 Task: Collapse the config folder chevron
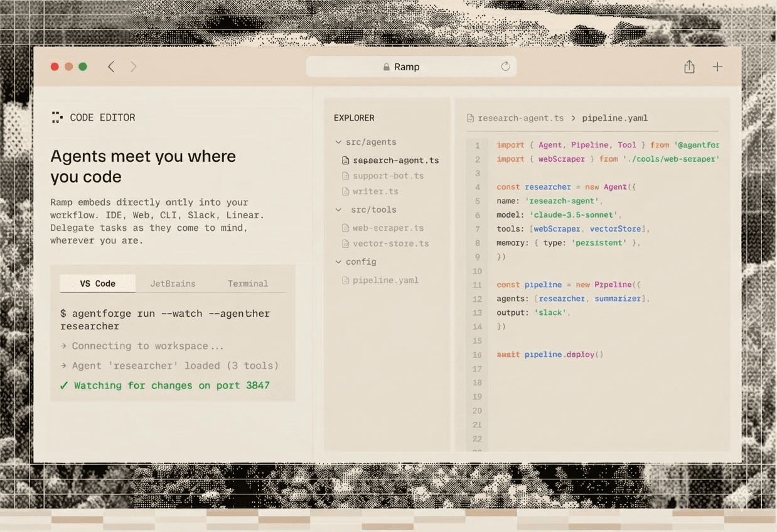pos(338,262)
